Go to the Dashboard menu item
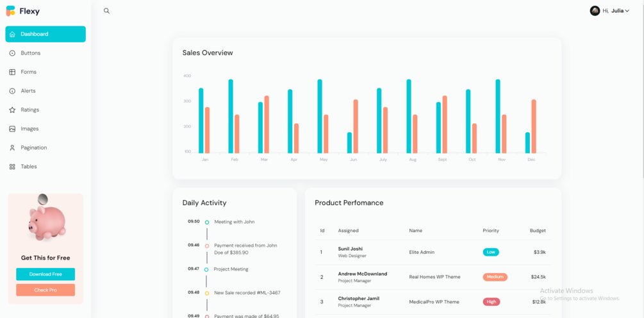This screenshot has width=644, height=318. click(45, 34)
